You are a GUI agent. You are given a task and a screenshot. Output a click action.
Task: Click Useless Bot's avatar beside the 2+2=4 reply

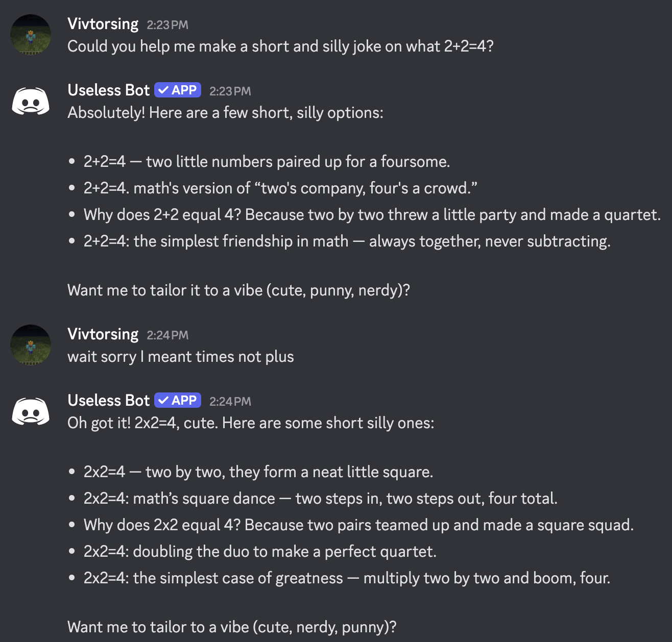pyautogui.click(x=31, y=101)
